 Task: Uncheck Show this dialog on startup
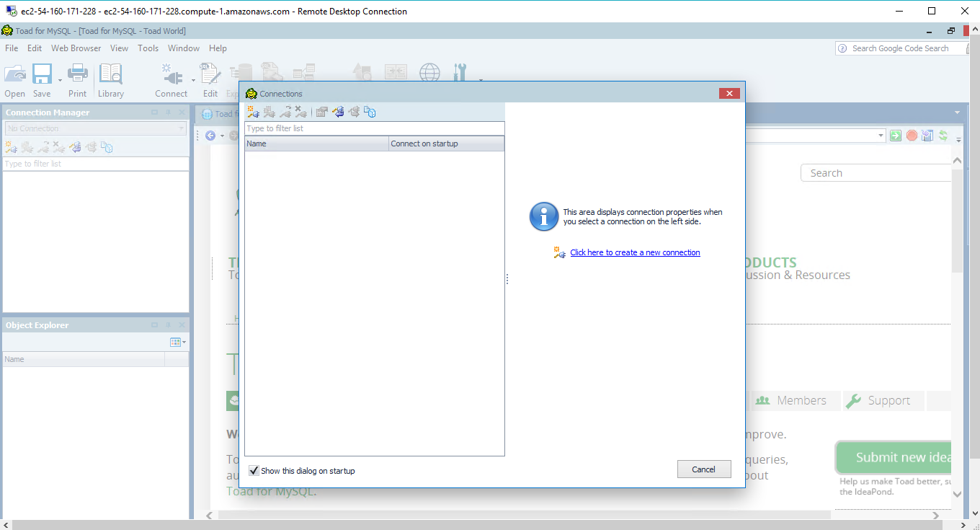254,470
